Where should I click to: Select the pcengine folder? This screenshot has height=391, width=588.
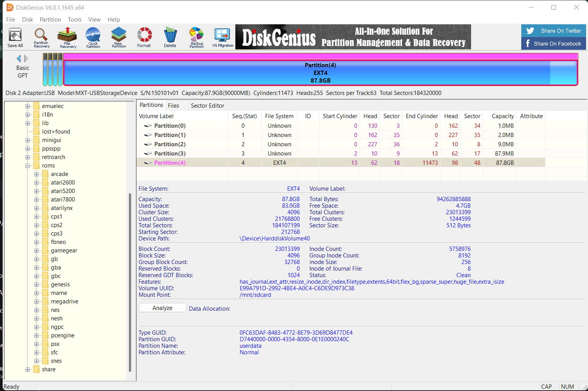click(x=63, y=335)
